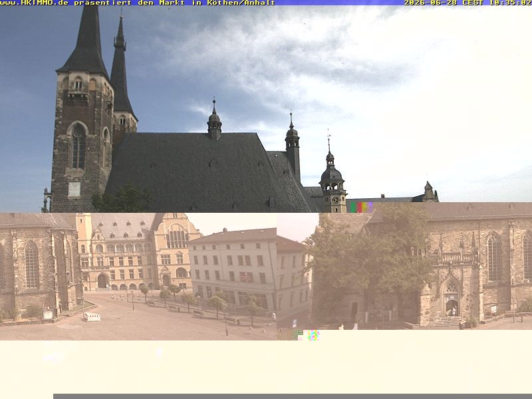Click the lower-left market square webcam image

click(x=138, y=277)
